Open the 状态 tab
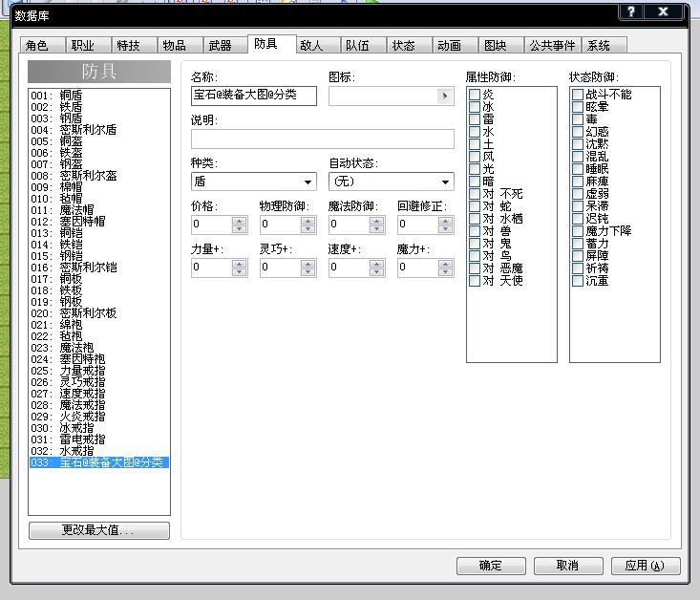Image resolution: width=700 pixels, height=600 pixels. (x=410, y=45)
